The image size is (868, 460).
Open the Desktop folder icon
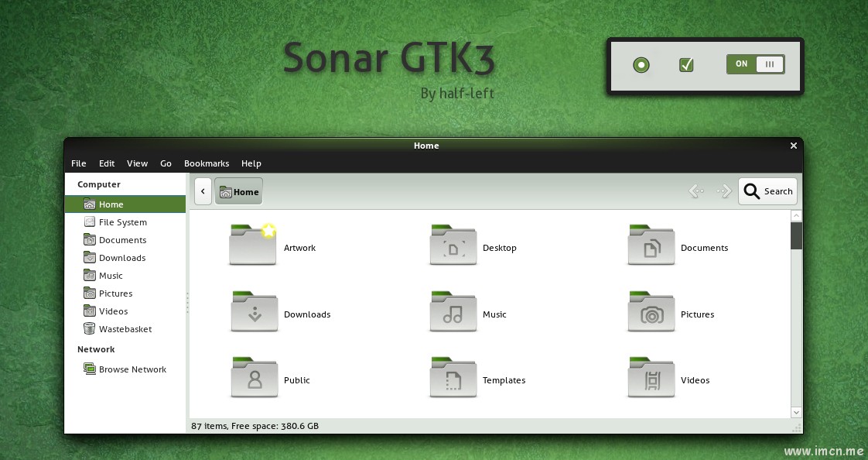(x=453, y=245)
